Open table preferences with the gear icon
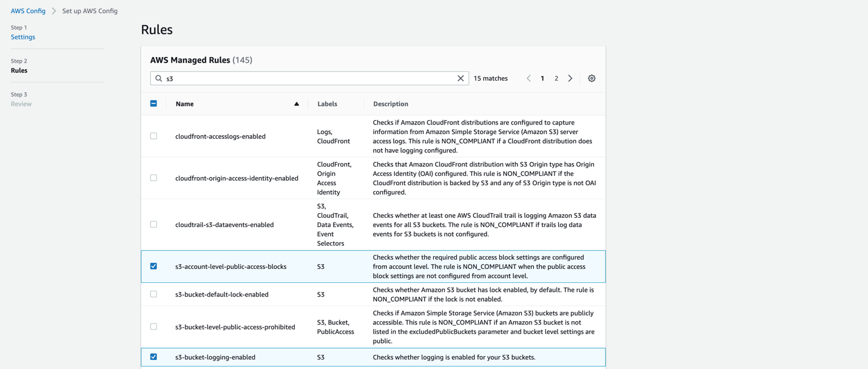 (591, 78)
